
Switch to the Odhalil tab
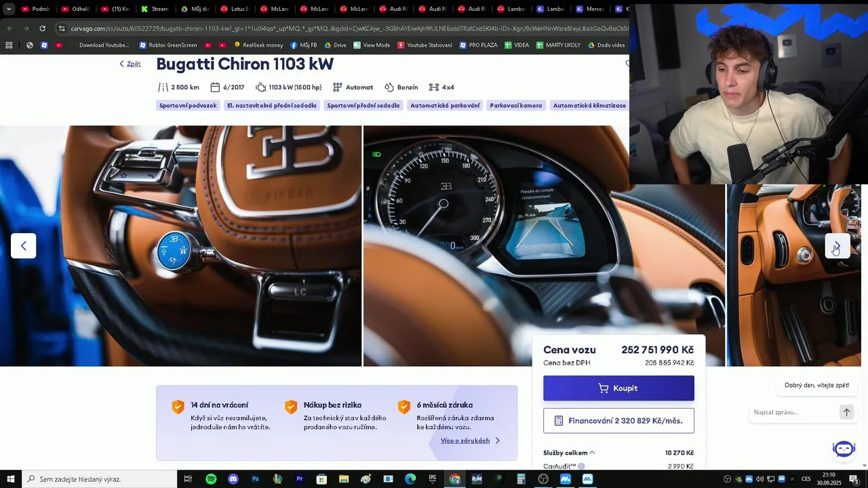[x=76, y=9]
